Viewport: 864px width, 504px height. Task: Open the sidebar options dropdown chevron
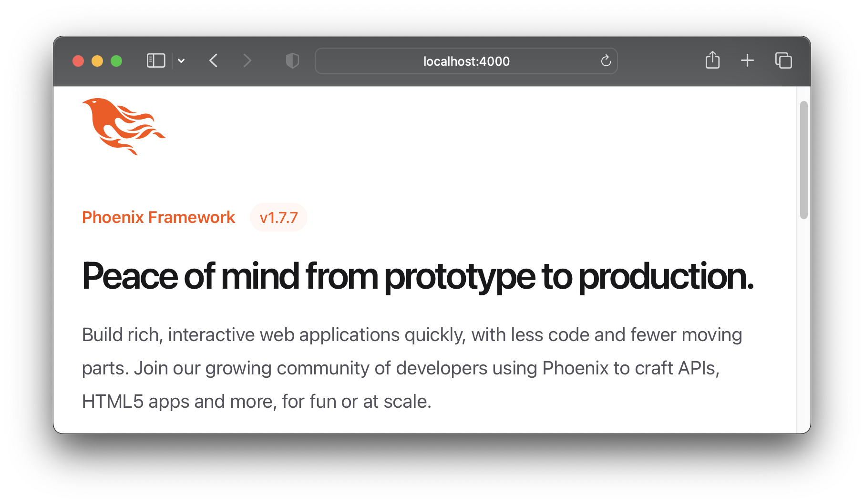coord(181,61)
